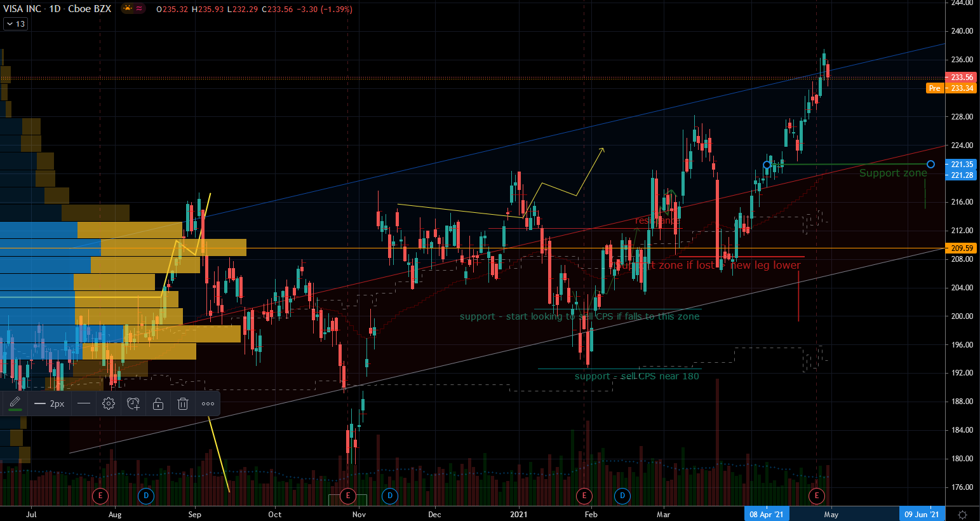Click the 240.00 price scale label

[962, 31]
